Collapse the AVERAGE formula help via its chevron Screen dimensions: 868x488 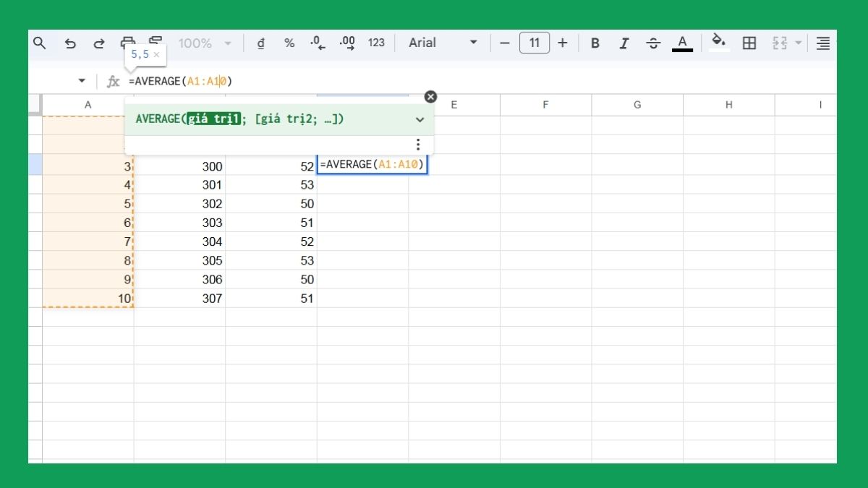click(x=420, y=119)
